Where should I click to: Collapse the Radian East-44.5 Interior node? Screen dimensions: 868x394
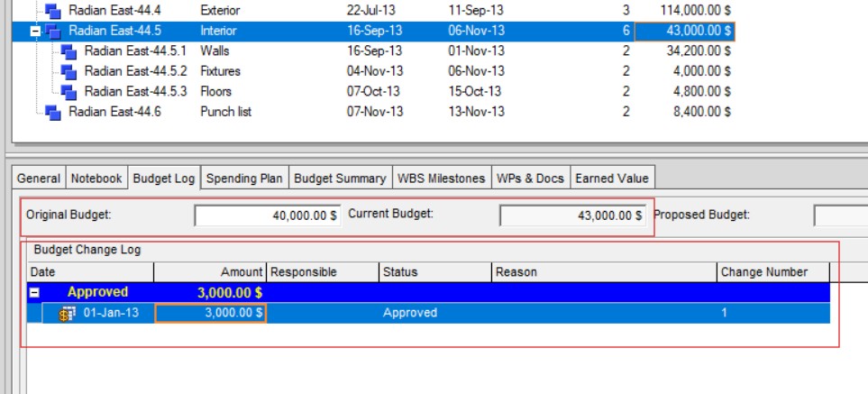[35, 31]
